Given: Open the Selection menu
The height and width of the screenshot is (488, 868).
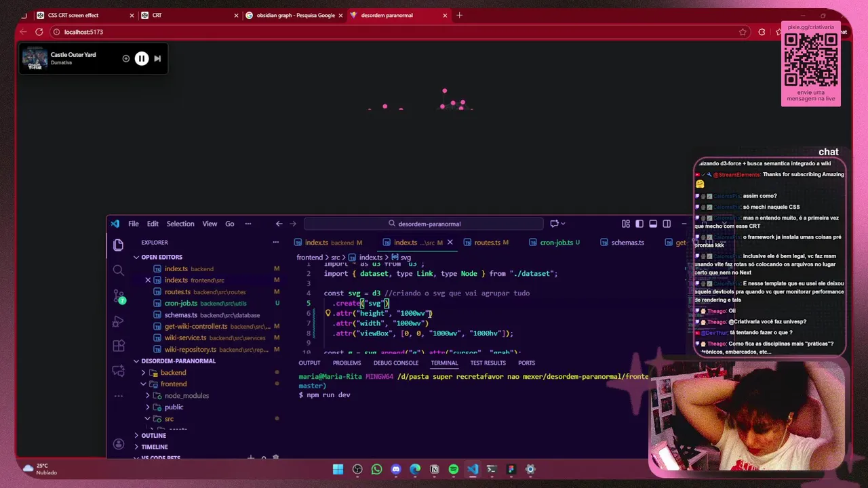Looking at the screenshot, I should point(180,224).
